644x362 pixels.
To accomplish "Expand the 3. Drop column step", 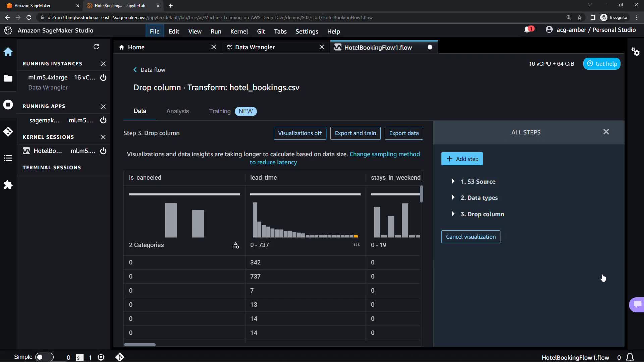I will click(x=453, y=214).
